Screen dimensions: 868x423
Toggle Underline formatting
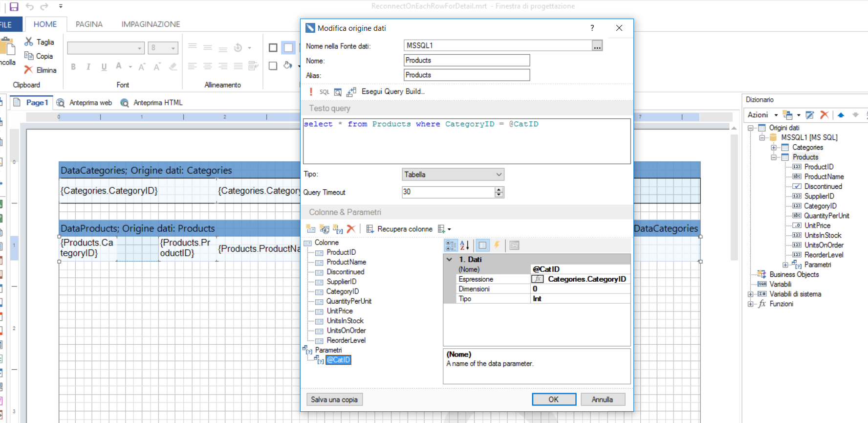(104, 67)
